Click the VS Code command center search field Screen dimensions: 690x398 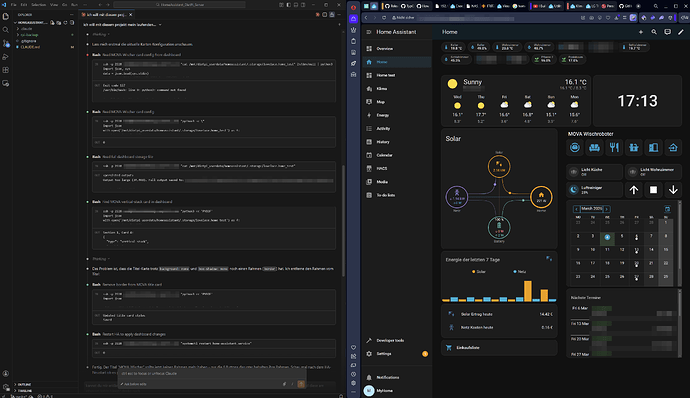coord(180,5)
